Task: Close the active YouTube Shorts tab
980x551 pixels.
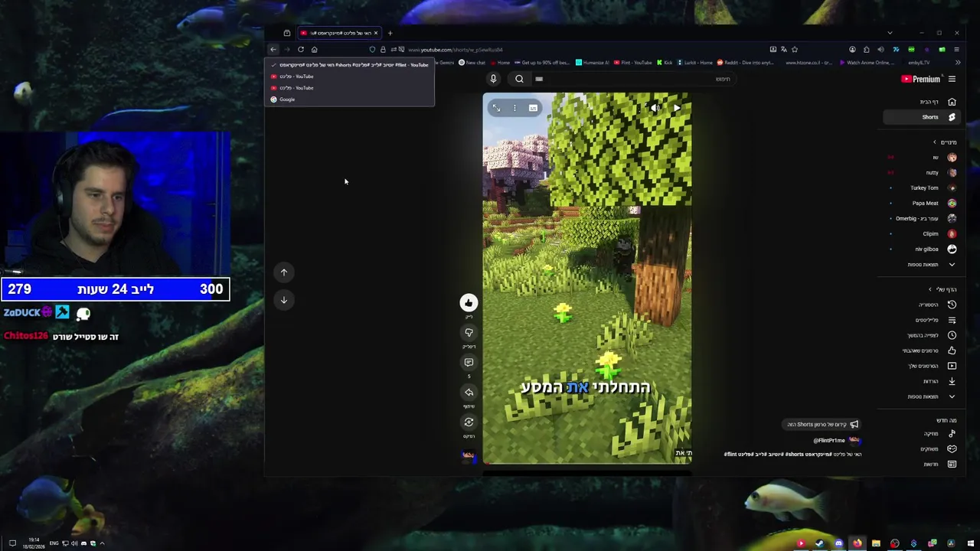Action: tap(375, 33)
